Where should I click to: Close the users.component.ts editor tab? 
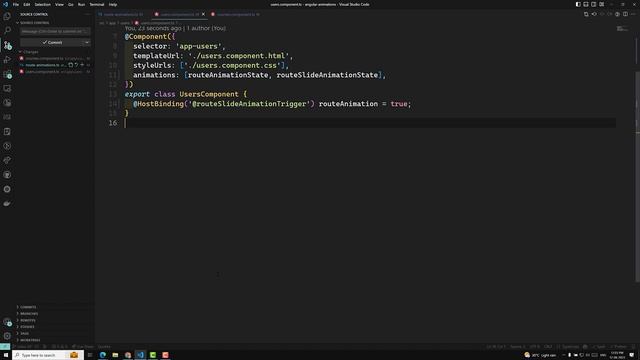[x=203, y=14]
